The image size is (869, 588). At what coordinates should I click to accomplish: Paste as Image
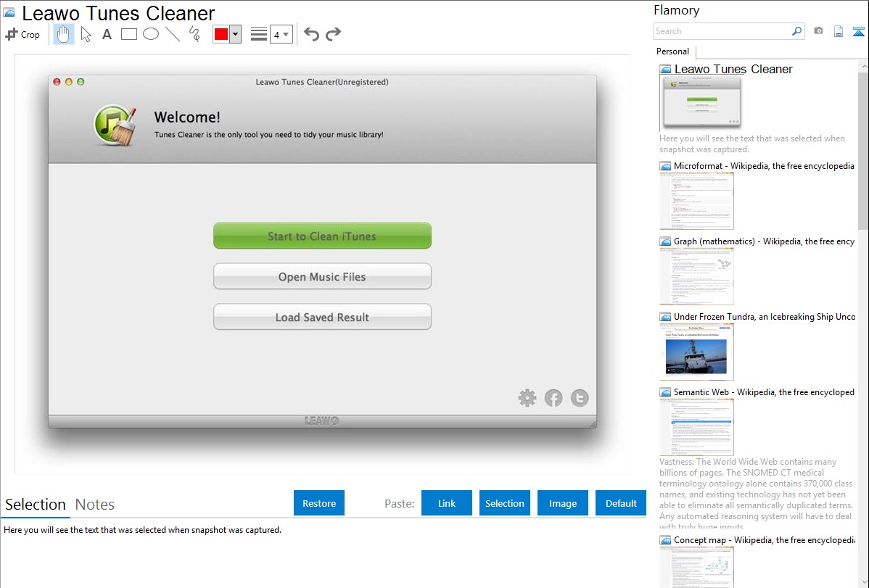coord(562,503)
